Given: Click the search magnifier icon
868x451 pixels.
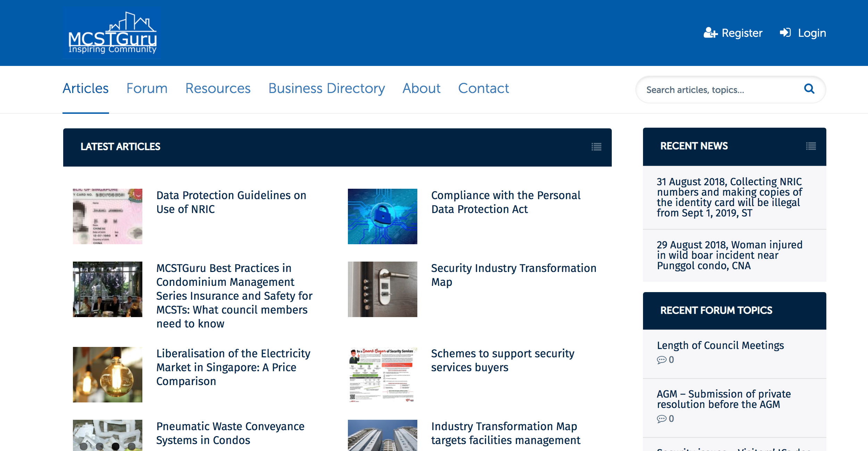Looking at the screenshot, I should point(809,89).
